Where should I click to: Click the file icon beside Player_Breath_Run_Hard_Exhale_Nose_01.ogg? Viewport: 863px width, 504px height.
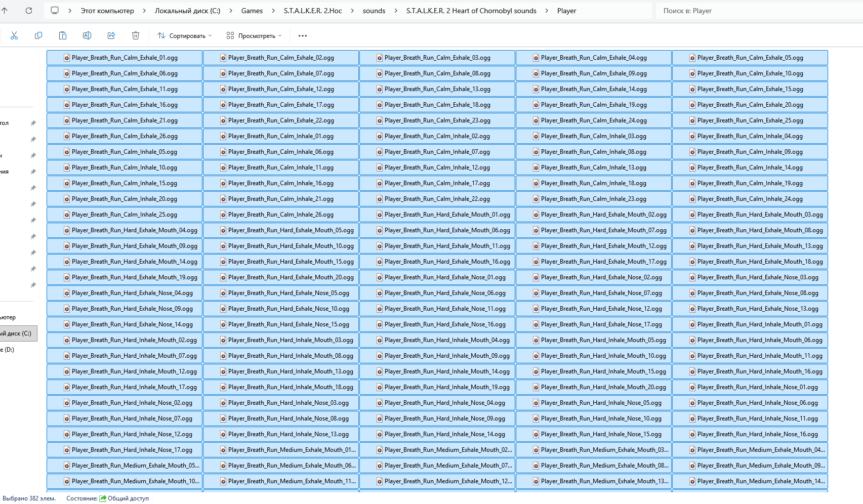click(x=380, y=277)
